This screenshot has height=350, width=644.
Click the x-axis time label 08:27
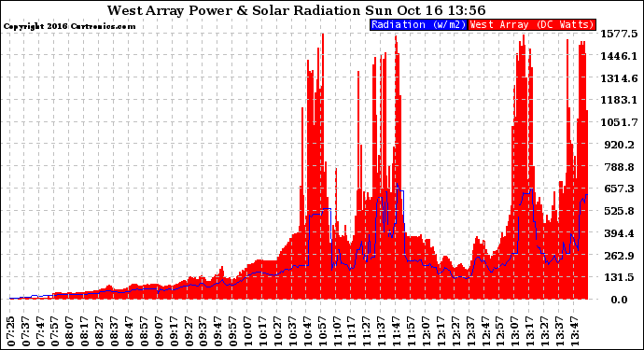tap(100, 331)
